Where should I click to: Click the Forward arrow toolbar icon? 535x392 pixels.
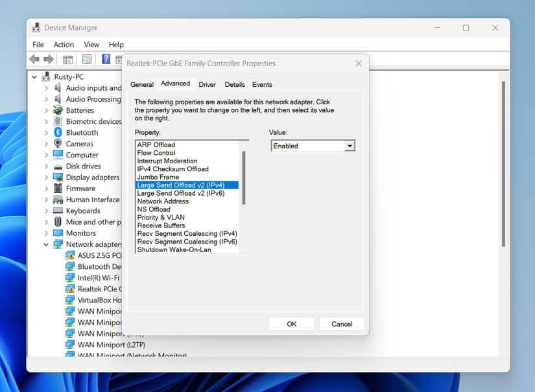[49, 60]
